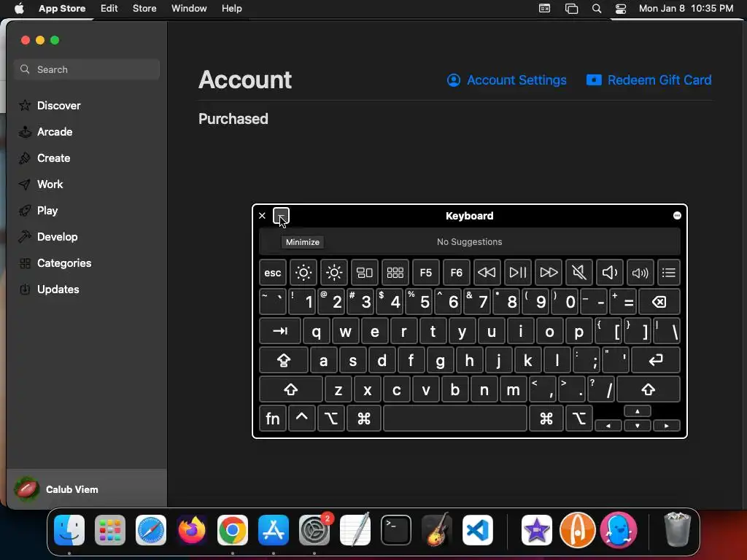Open System Settings from the Dock
Screen dimensions: 747x560
tap(314, 530)
